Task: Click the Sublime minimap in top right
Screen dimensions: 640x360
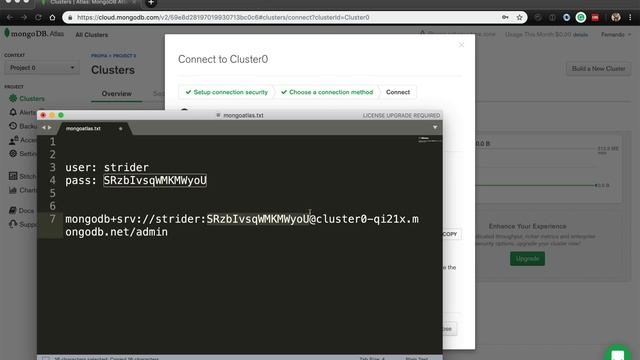Action: pyautogui.click(x=429, y=140)
